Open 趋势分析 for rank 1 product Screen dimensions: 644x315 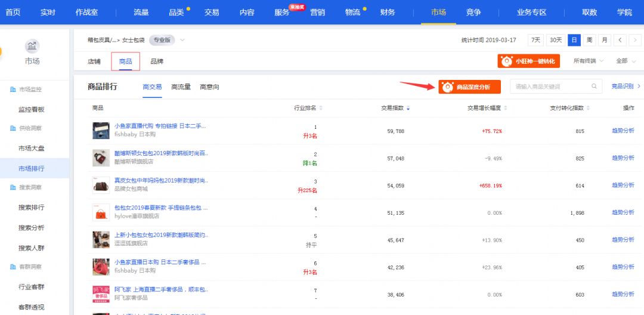pos(623,131)
